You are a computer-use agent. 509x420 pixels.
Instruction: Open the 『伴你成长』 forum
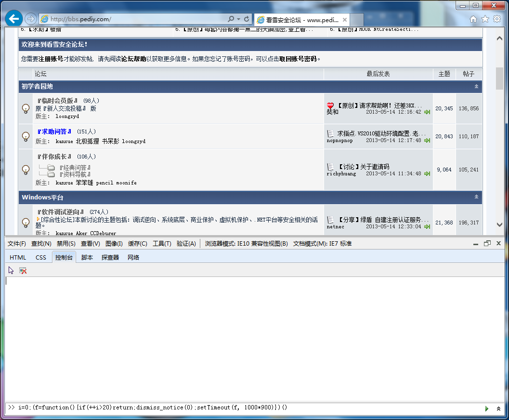(x=54, y=157)
